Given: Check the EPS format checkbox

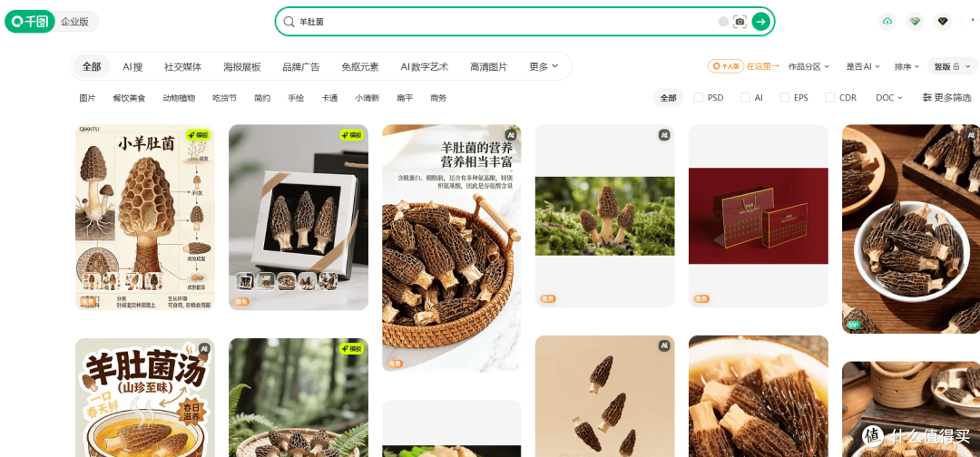Looking at the screenshot, I should (x=785, y=97).
